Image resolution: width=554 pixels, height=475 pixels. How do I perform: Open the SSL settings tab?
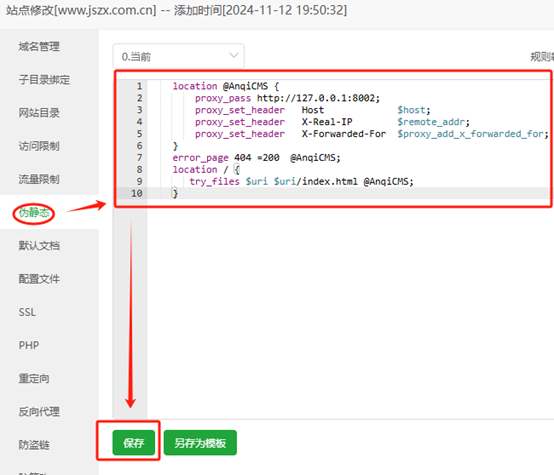click(x=27, y=312)
